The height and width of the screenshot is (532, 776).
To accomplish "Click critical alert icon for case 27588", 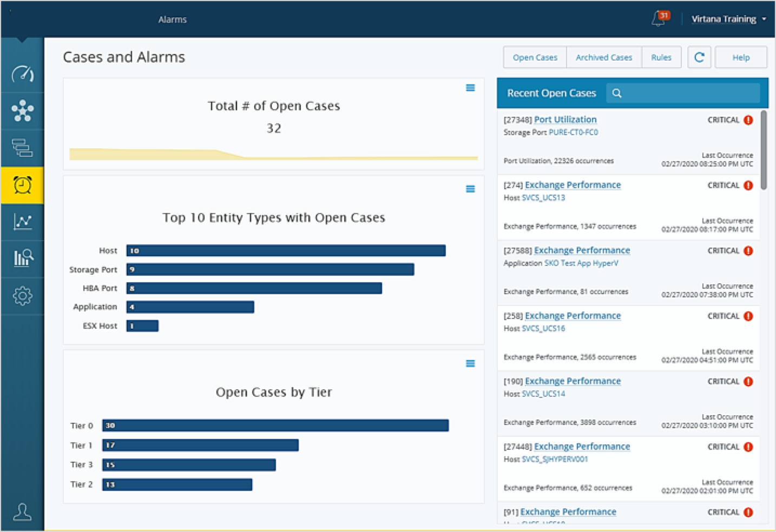I will tap(748, 251).
